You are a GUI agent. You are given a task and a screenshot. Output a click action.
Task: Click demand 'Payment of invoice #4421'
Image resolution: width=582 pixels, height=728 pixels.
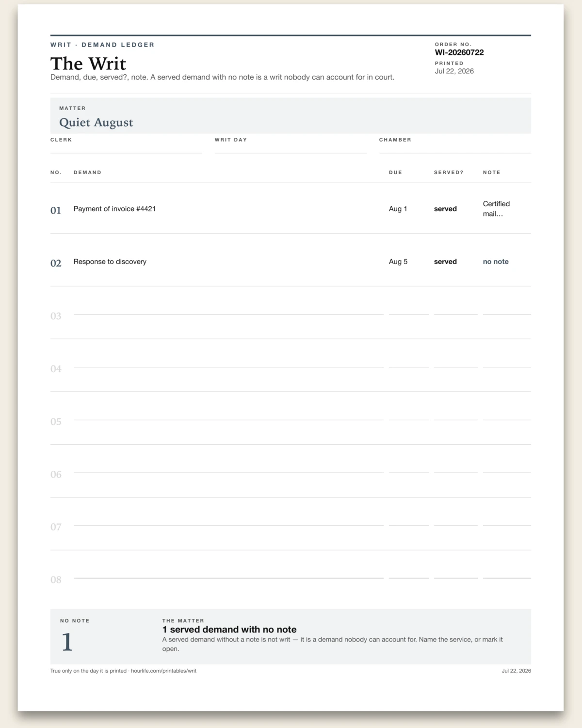pos(114,209)
